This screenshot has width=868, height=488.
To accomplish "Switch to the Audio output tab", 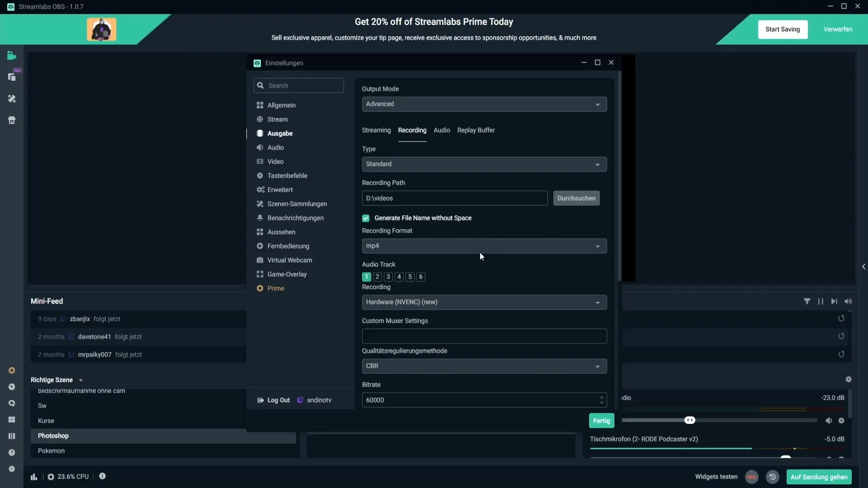I will coord(442,130).
